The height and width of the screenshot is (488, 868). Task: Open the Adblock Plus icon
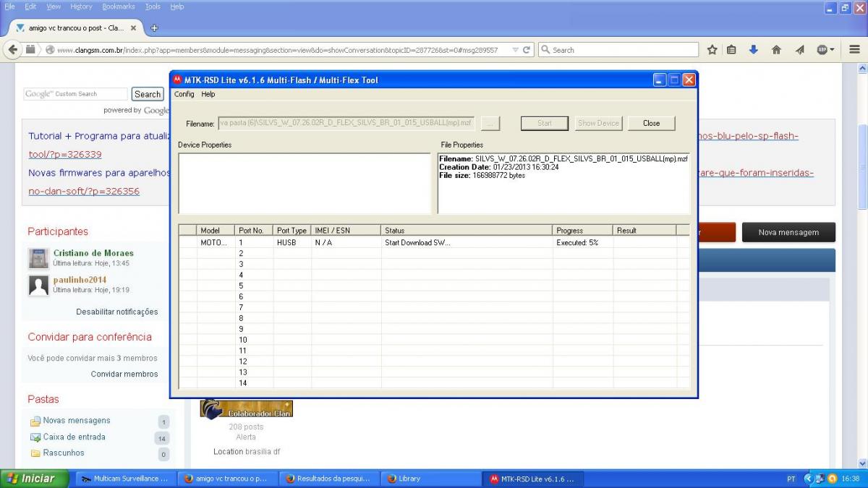(822, 50)
